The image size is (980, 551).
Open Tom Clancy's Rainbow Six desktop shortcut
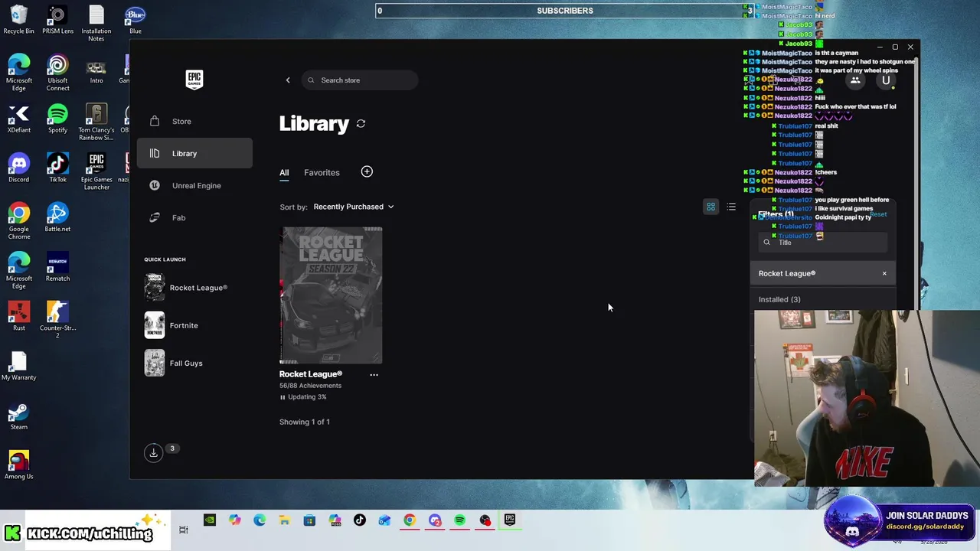96,122
